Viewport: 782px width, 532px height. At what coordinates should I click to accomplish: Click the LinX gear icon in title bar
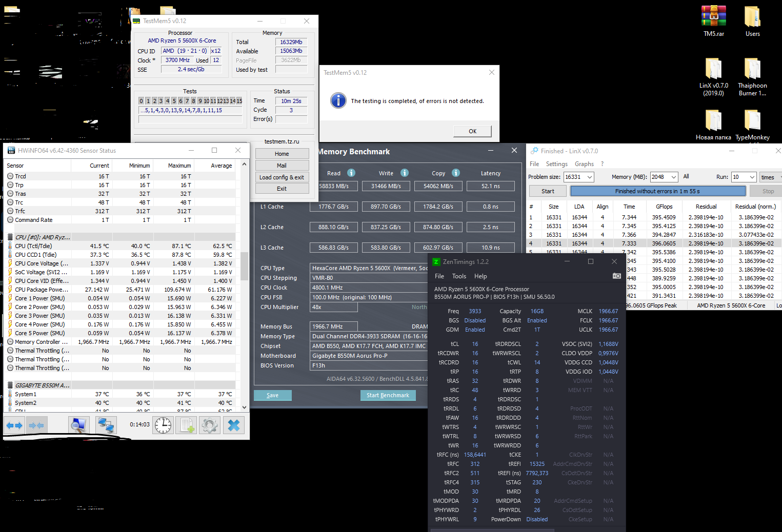point(534,151)
